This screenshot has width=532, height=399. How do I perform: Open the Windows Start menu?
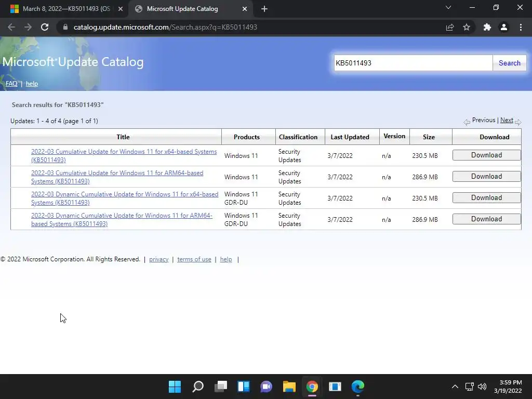click(175, 387)
